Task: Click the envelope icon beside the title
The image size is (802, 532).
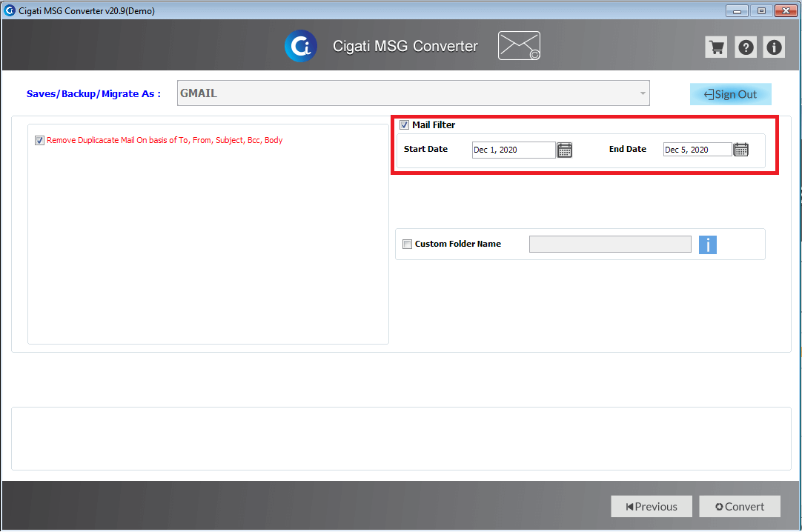Action: (x=519, y=45)
